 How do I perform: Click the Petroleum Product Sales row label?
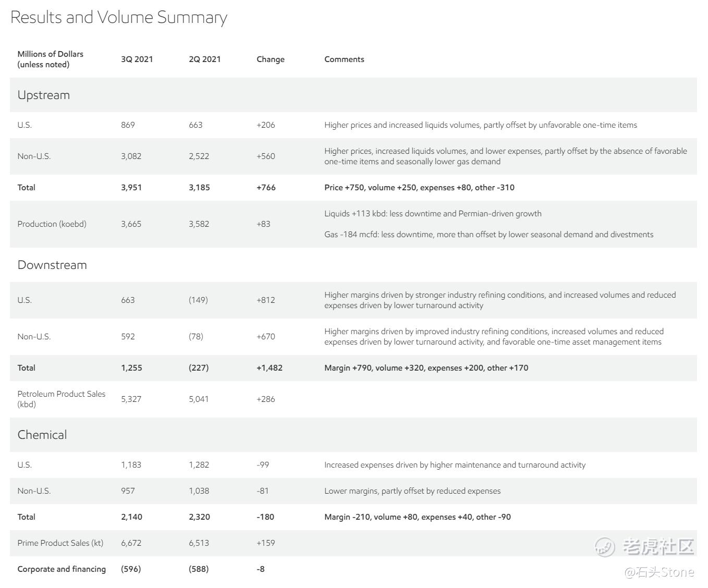[61, 399]
